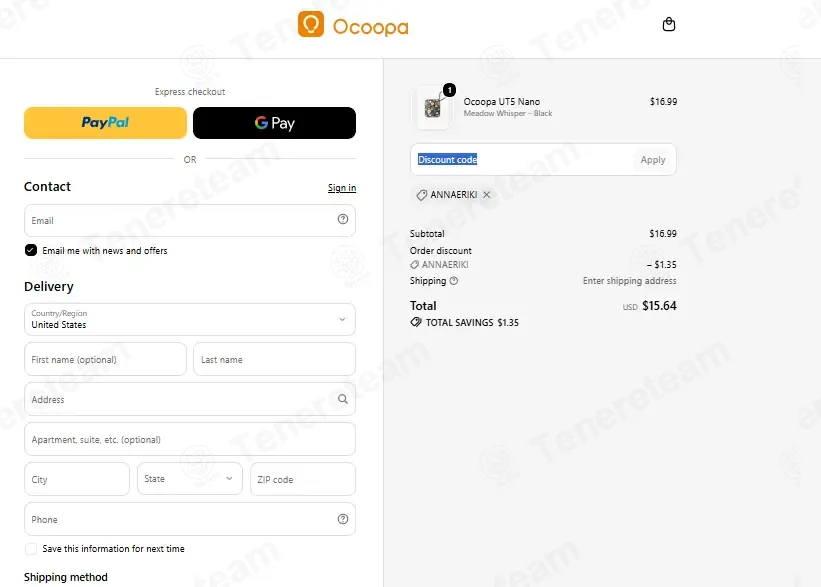Open the State dropdown
Image resolution: width=821 pixels, height=587 pixels.
(x=190, y=479)
